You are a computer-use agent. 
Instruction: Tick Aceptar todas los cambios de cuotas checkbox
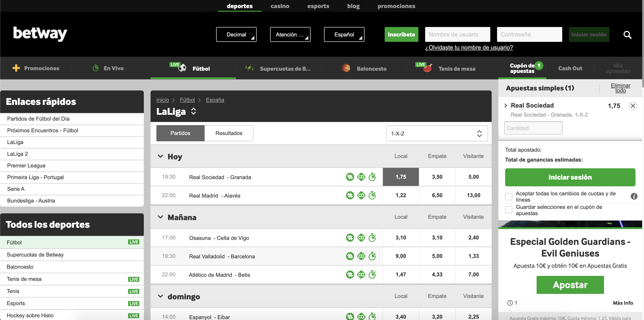click(x=509, y=196)
